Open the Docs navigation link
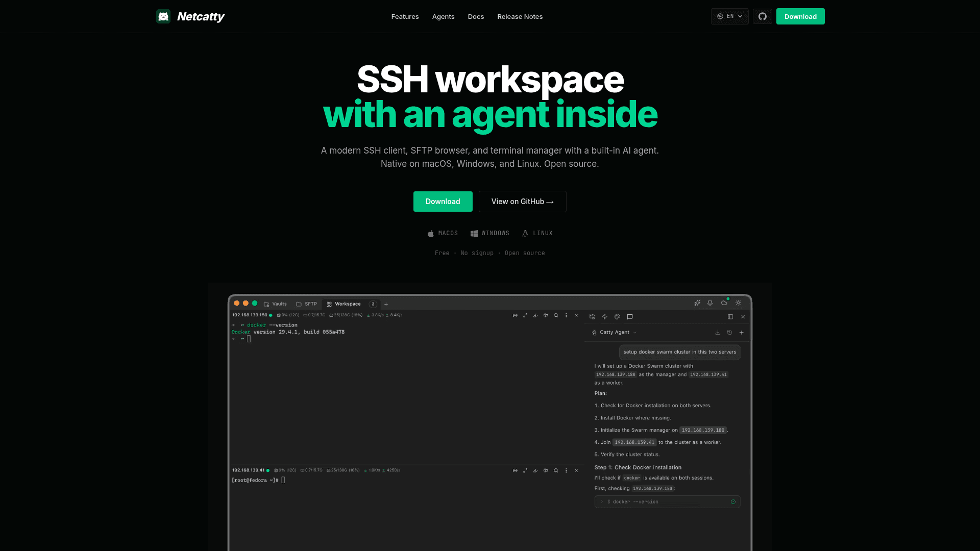The width and height of the screenshot is (980, 551). [x=476, y=16]
